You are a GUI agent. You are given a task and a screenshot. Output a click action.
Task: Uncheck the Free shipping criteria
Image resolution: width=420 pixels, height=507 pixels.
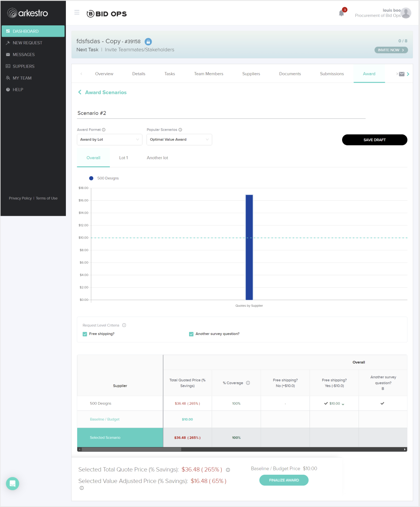tap(85, 334)
